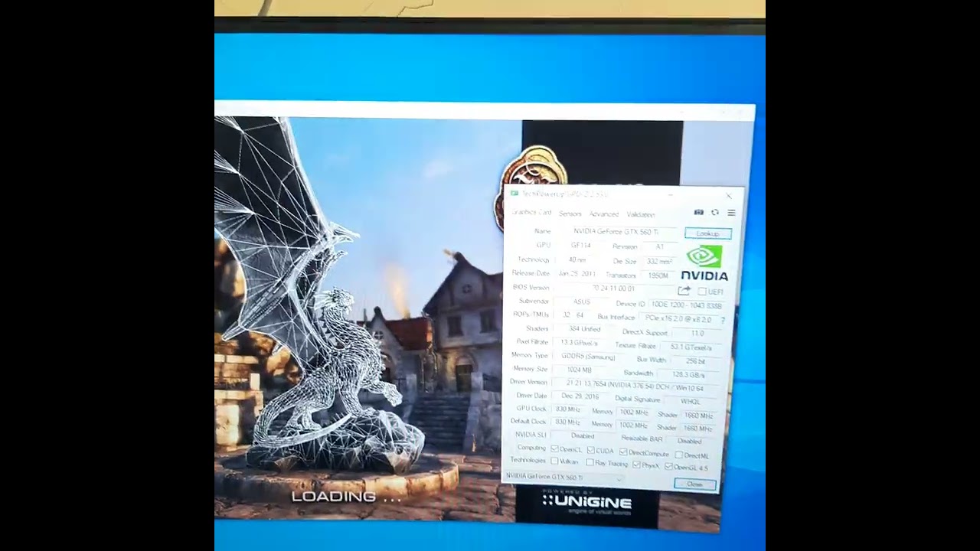Close the GPU-Z window with the X

729,197
